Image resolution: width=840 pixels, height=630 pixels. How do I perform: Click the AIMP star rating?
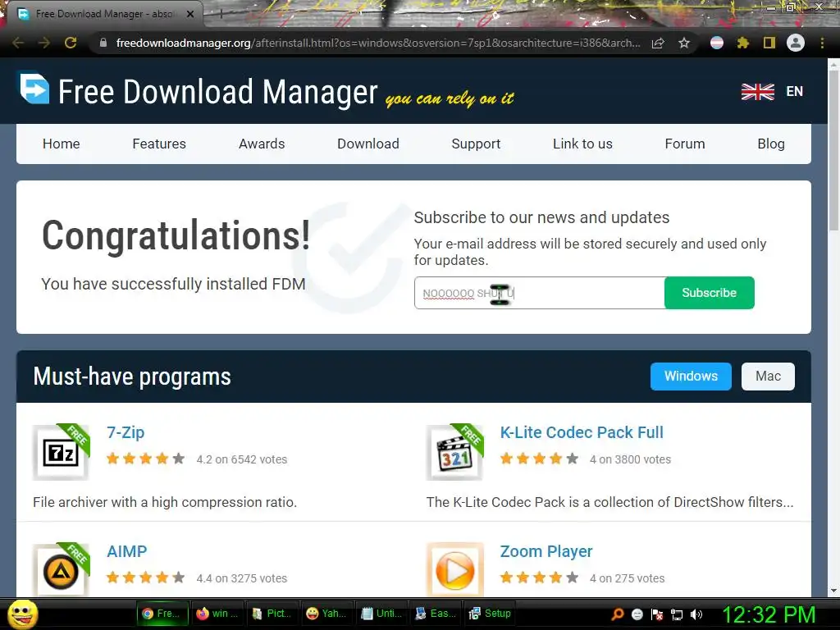click(145, 577)
